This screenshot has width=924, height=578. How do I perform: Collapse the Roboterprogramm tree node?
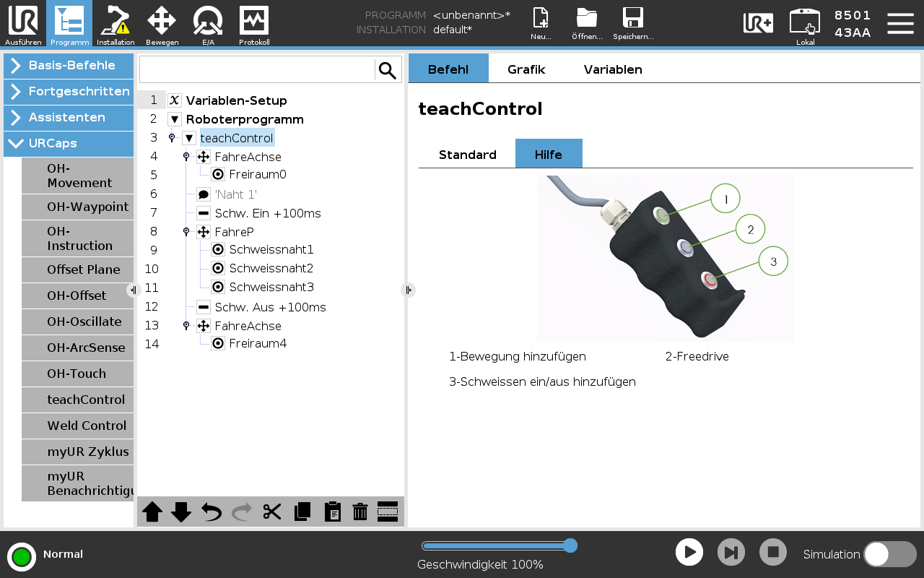pos(175,119)
